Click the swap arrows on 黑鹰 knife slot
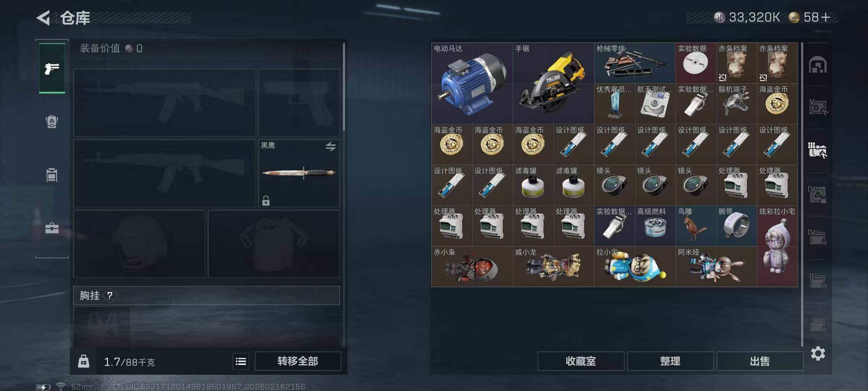The height and width of the screenshot is (391, 868). (331, 147)
